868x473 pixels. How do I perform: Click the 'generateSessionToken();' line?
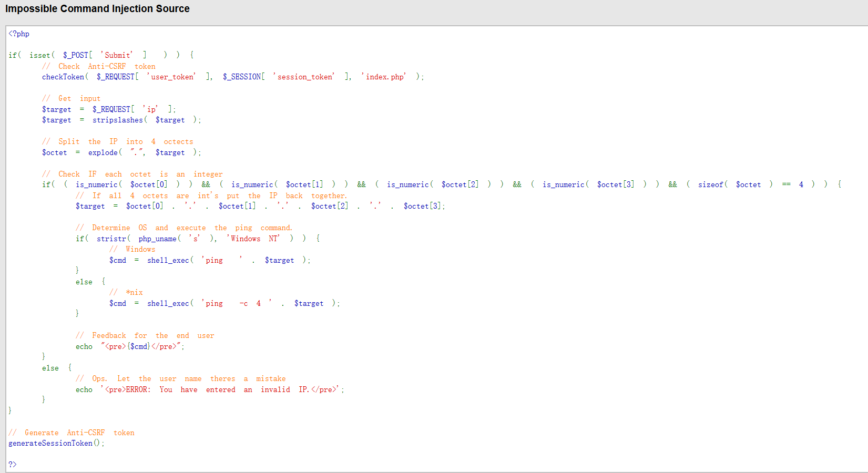56,443
